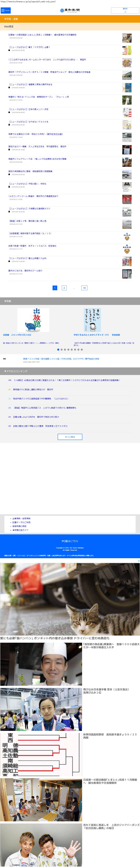Click lock icon beside 日本代表メンバー決定
The image size is (140, 868).
coord(9,112)
